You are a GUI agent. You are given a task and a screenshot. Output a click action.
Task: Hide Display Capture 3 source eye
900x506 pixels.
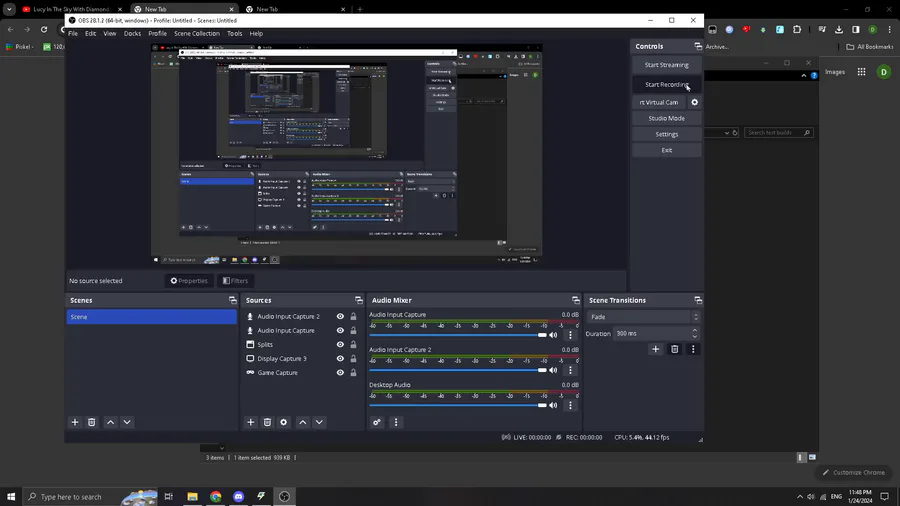pos(340,359)
